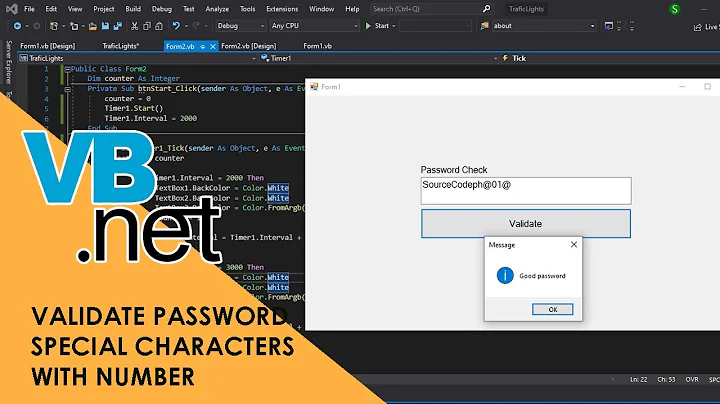This screenshot has width=720, height=404.
Task: Open the Tools menu
Action: coord(248,9)
